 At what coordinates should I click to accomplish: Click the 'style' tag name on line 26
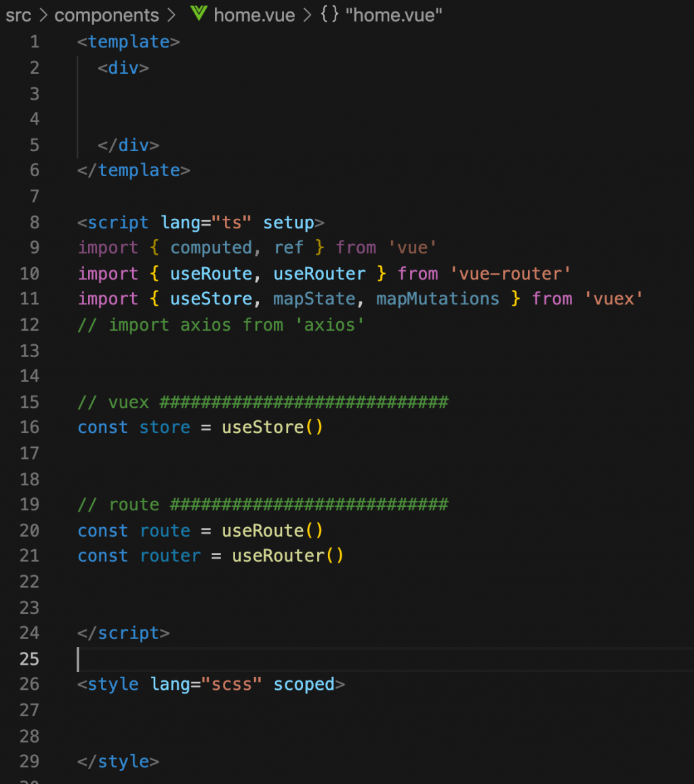tap(113, 684)
